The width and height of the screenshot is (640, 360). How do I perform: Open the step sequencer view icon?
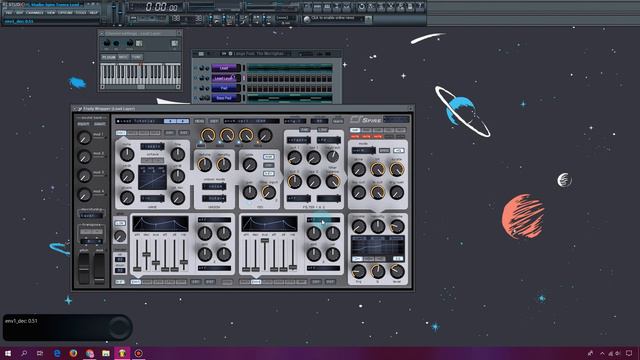click(x=317, y=7)
